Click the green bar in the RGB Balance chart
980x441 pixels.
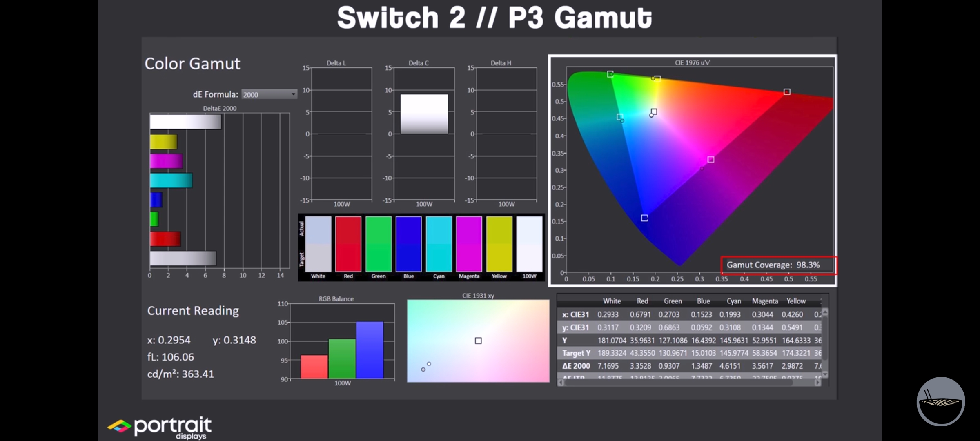[342, 359]
